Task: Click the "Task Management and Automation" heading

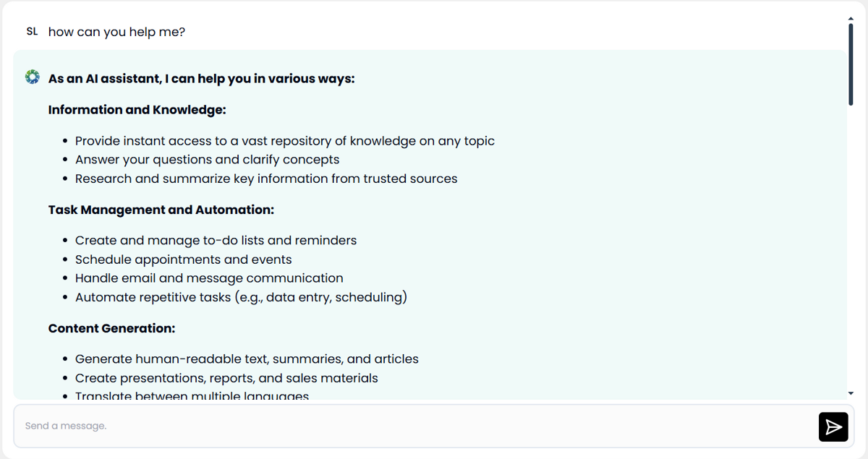Action: 161,210
